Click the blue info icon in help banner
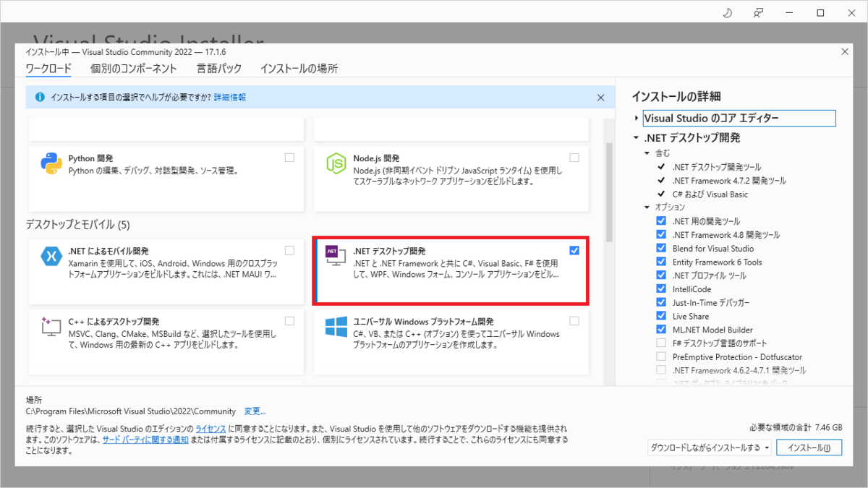The image size is (868, 488). pos(39,97)
